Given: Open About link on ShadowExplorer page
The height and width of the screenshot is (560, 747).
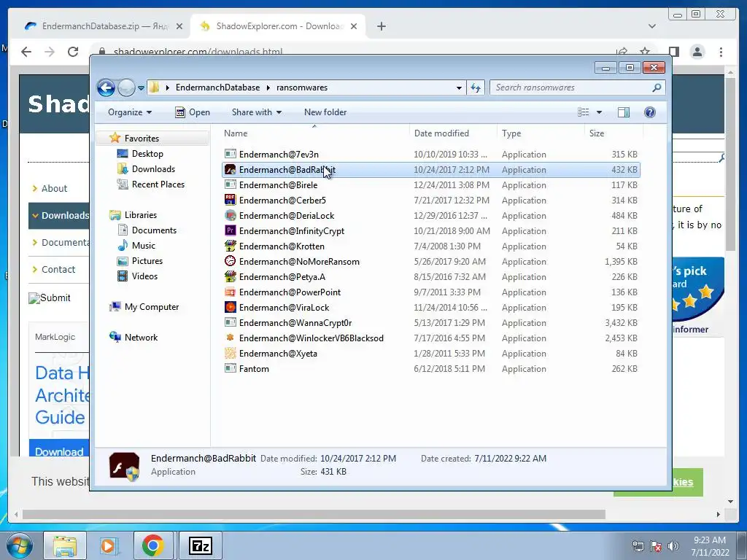Looking at the screenshot, I should tap(54, 189).
